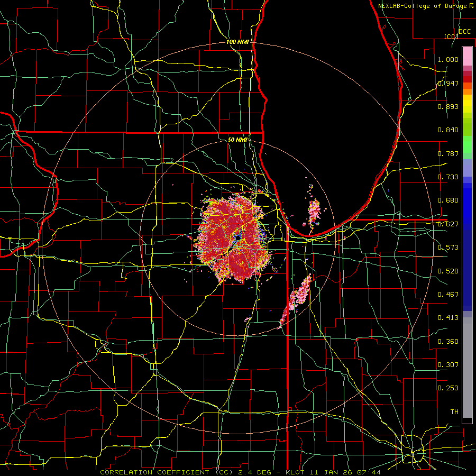Click the Correlation Coefficient caption at bottom
Screen dimensions: 476x476
pos(240,472)
